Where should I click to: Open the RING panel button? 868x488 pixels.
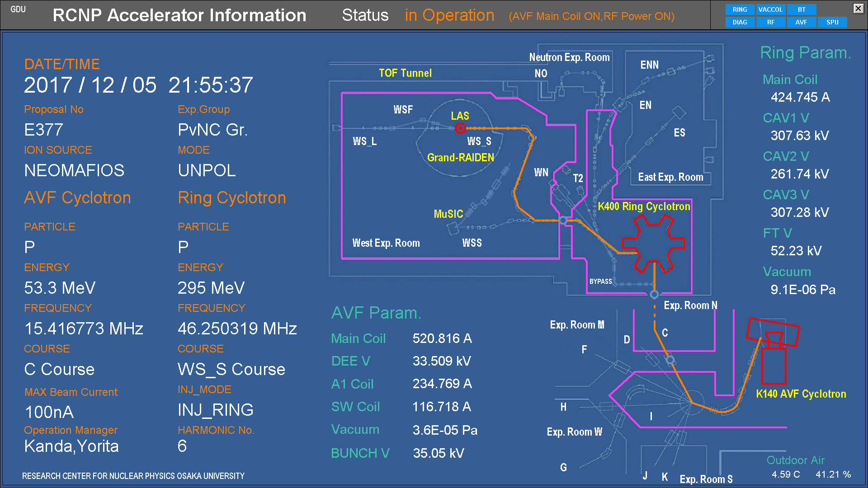740,9
